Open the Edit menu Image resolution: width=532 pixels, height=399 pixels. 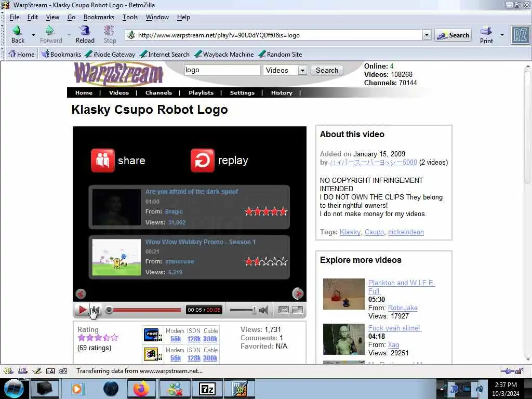coord(33,17)
